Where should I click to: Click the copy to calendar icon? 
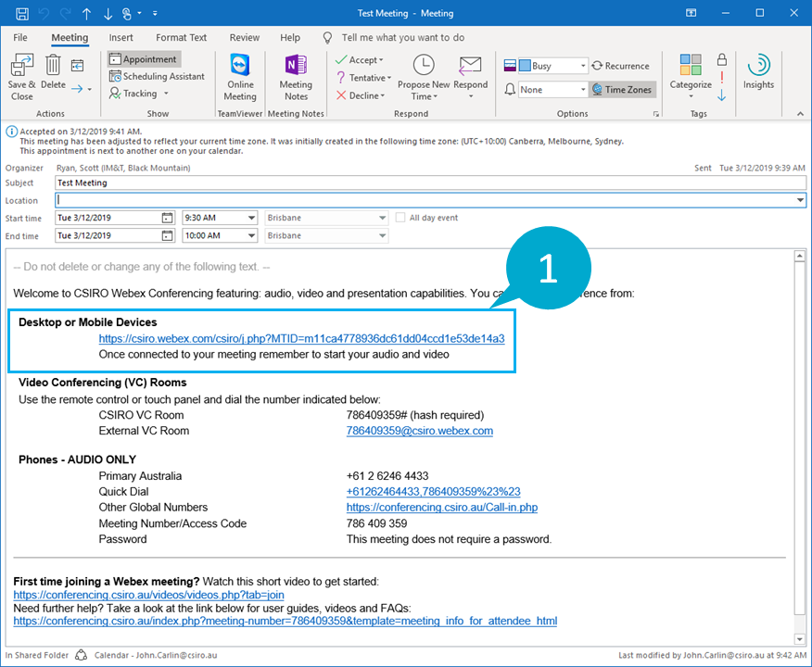pyautogui.click(x=77, y=66)
